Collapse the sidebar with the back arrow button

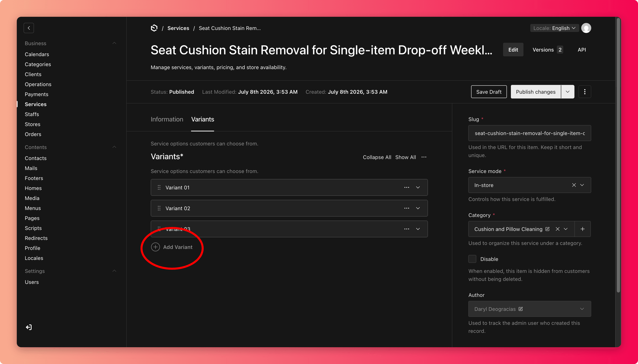[x=29, y=28]
